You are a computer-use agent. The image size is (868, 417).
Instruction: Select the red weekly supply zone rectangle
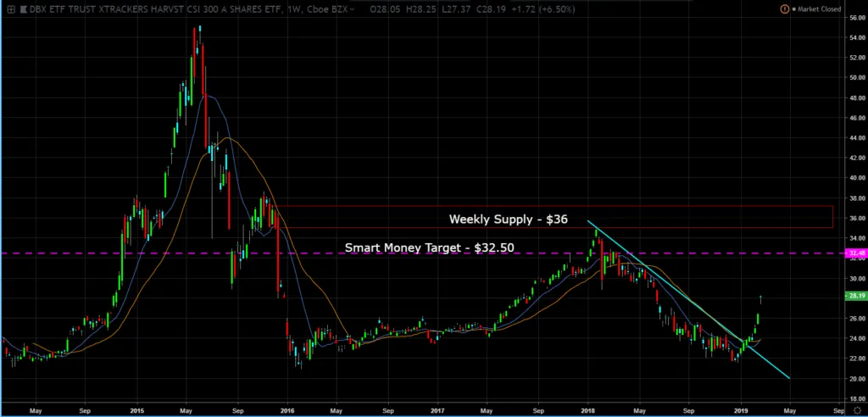pyautogui.click(x=554, y=216)
